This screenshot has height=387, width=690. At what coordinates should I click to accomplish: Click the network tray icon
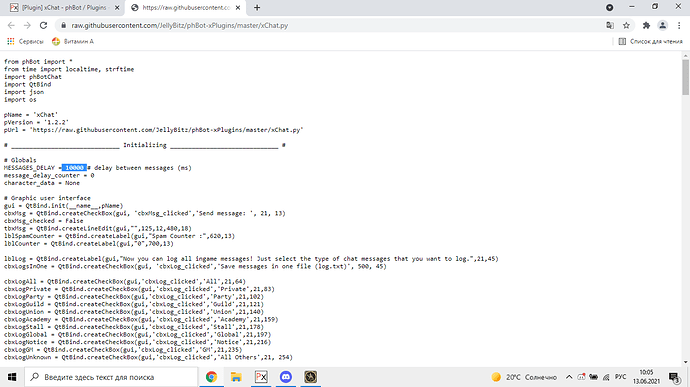click(606, 377)
